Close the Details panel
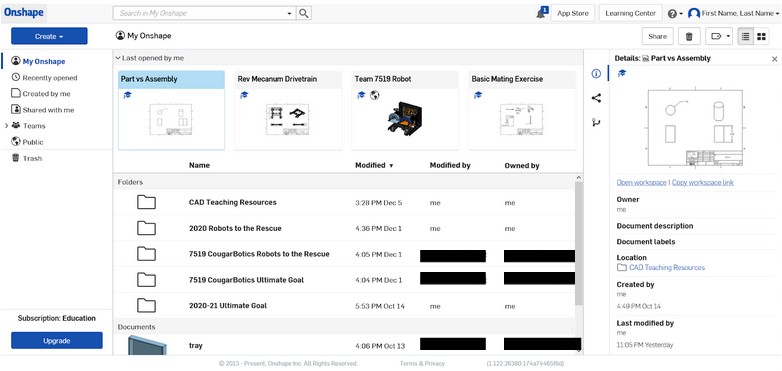782x371 pixels. [775, 59]
